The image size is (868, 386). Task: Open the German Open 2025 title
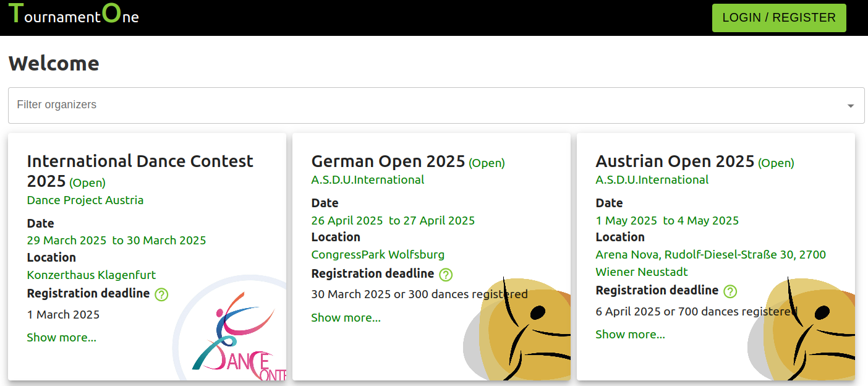(x=388, y=161)
